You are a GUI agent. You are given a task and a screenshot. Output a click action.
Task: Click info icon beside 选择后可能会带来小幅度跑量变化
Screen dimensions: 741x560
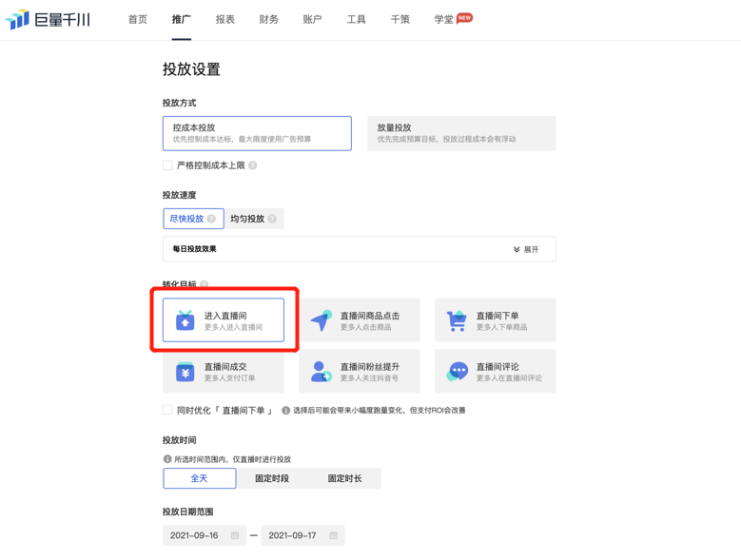click(x=286, y=411)
